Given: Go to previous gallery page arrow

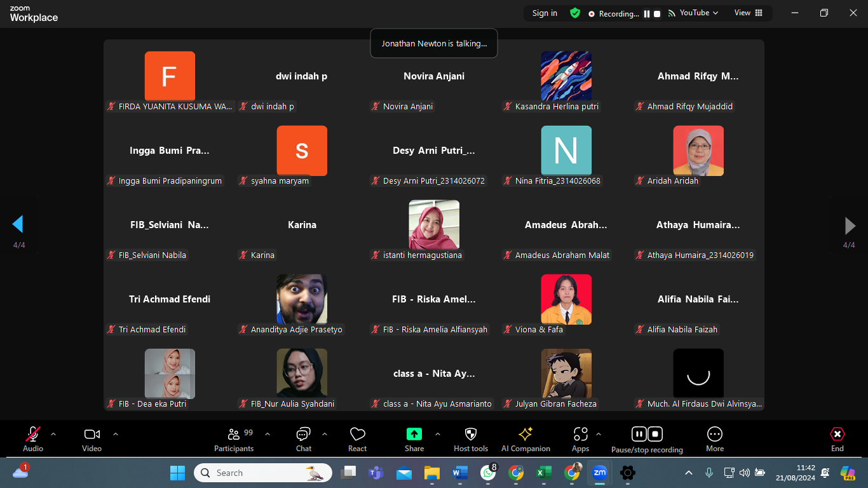Looking at the screenshot, I should coord(18,224).
